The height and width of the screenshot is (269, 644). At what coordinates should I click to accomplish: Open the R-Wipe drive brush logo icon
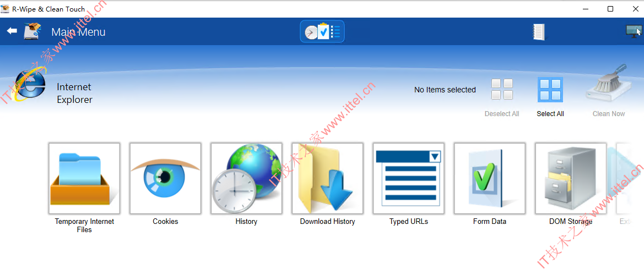coord(33,31)
